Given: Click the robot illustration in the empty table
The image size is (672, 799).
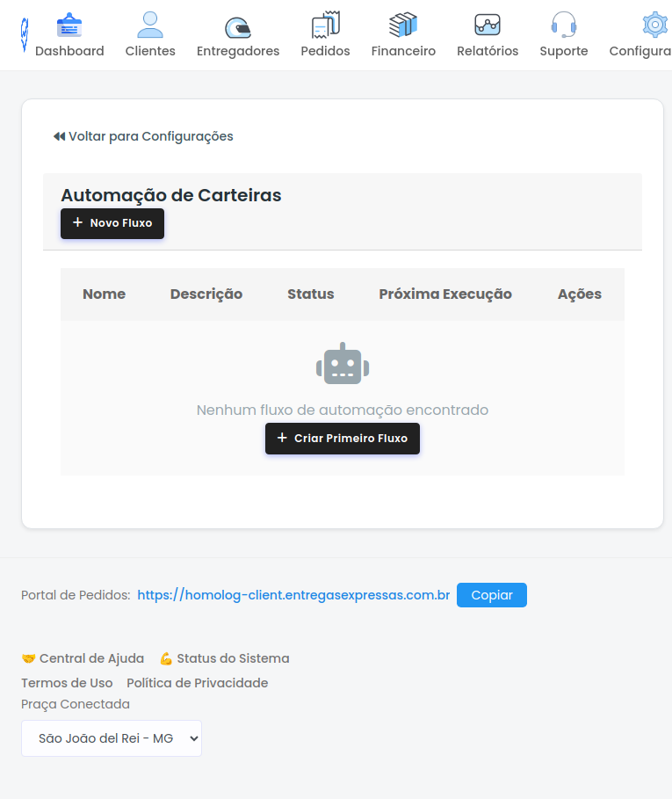Looking at the screenshot, I should pos(342,362).
